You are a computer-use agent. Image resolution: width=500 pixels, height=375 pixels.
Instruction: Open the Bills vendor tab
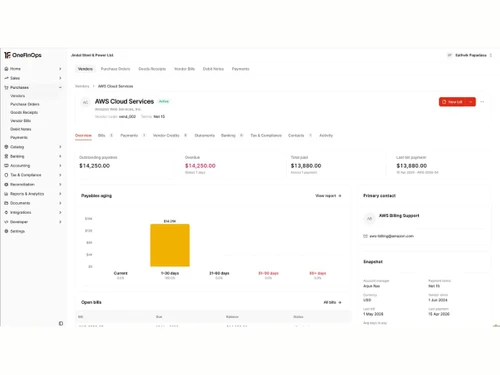pos(105,135)
